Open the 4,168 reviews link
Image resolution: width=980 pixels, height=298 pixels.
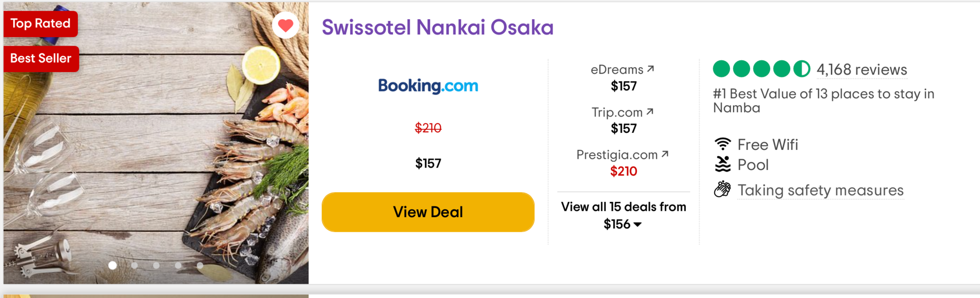click(862, 70)
